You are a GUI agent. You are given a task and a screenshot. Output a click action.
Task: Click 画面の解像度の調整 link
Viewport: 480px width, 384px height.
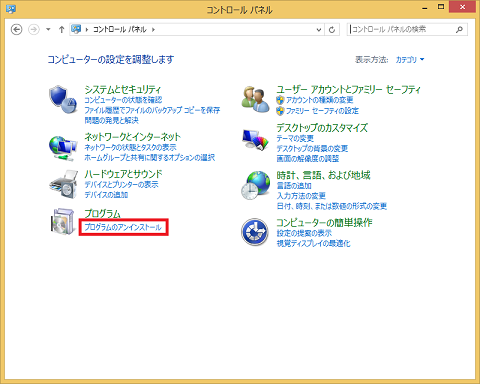click(308, 159)
